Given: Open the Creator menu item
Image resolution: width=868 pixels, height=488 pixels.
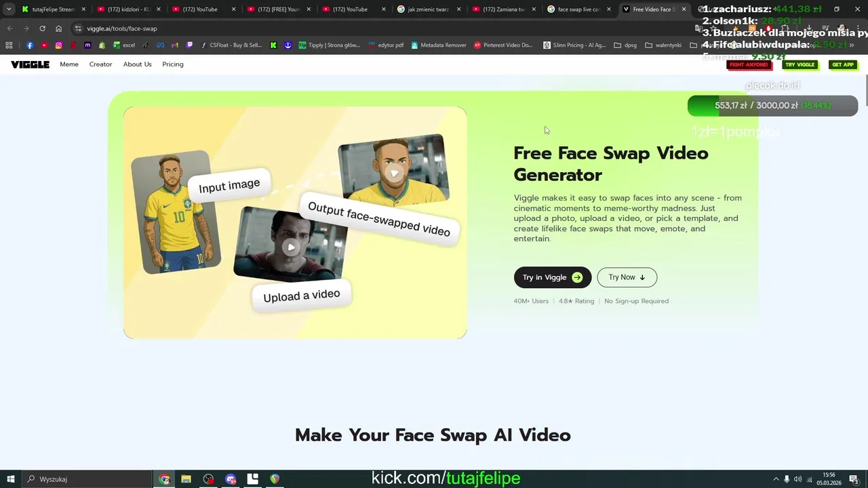Looking at the screenshot, I should coord(100,64).
